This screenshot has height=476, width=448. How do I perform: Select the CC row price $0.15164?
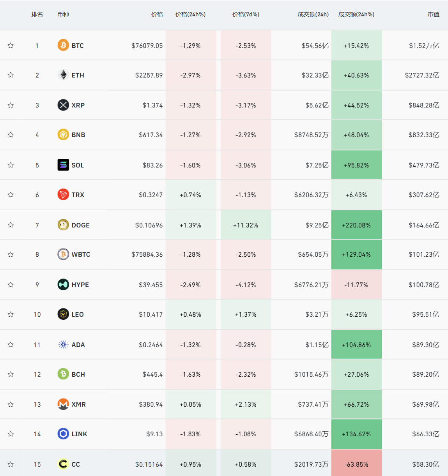tap(149, 464)
